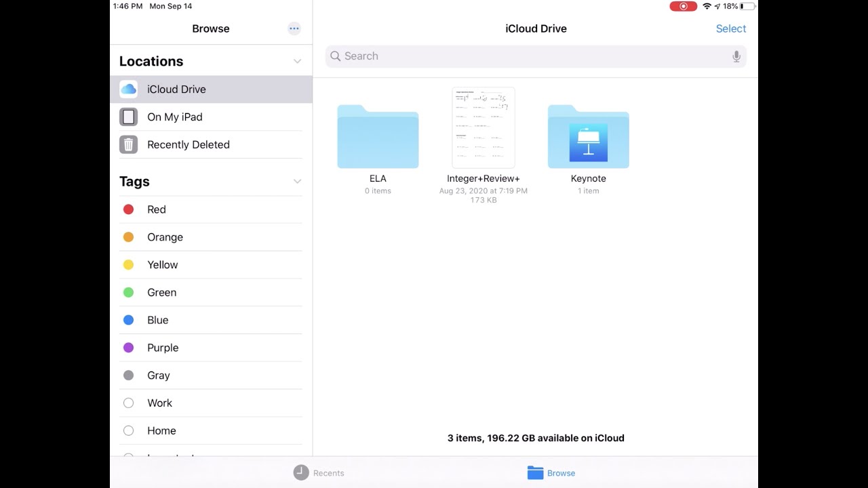
Task: Select the Yellow tag dot
Action: pos(128,265)
